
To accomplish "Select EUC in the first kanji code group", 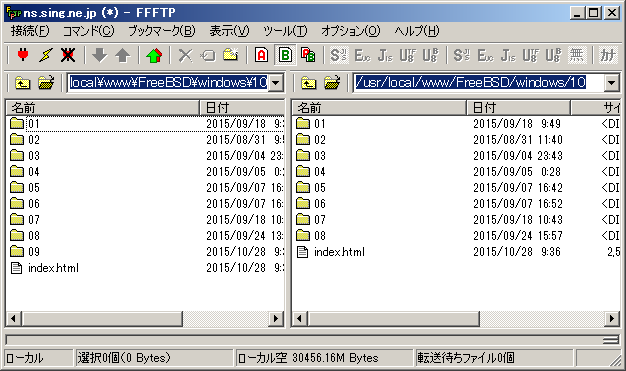I will pos(362,55).
